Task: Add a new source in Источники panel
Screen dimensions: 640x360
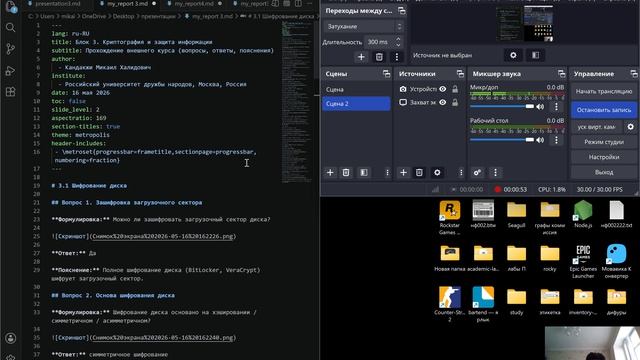Action: click(403, 173)
